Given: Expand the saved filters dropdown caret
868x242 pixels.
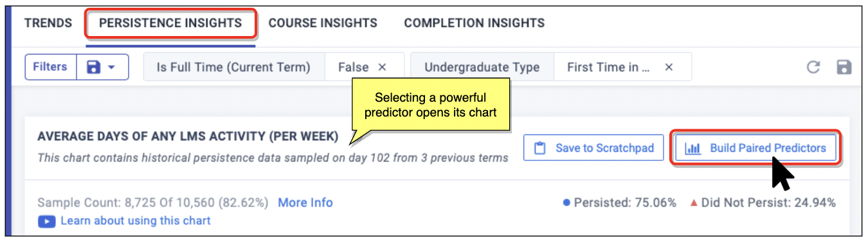Looking at the screenshot, I should click(111, 67).
